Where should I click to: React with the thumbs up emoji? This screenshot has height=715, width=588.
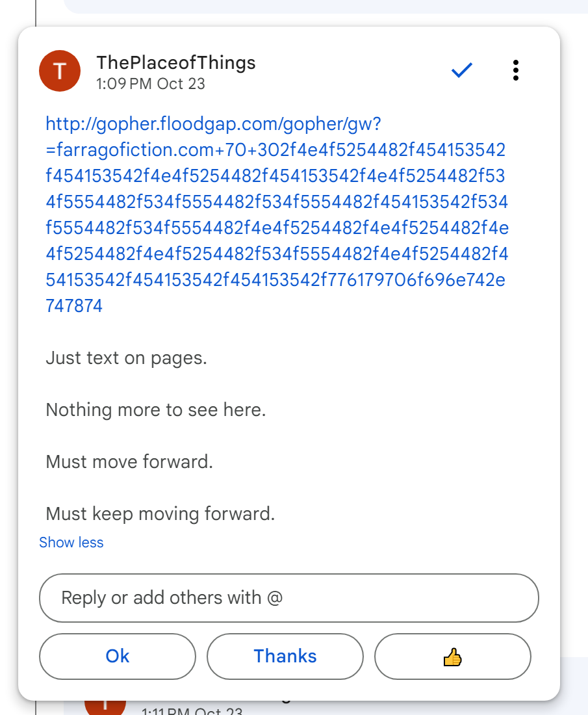click(452, 656)
